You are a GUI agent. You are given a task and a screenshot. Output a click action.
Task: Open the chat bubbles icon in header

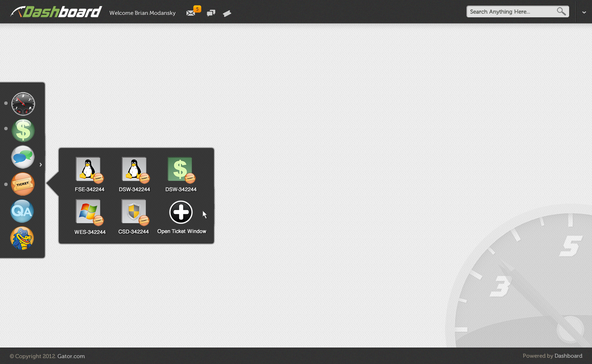(x=211, y=13)
